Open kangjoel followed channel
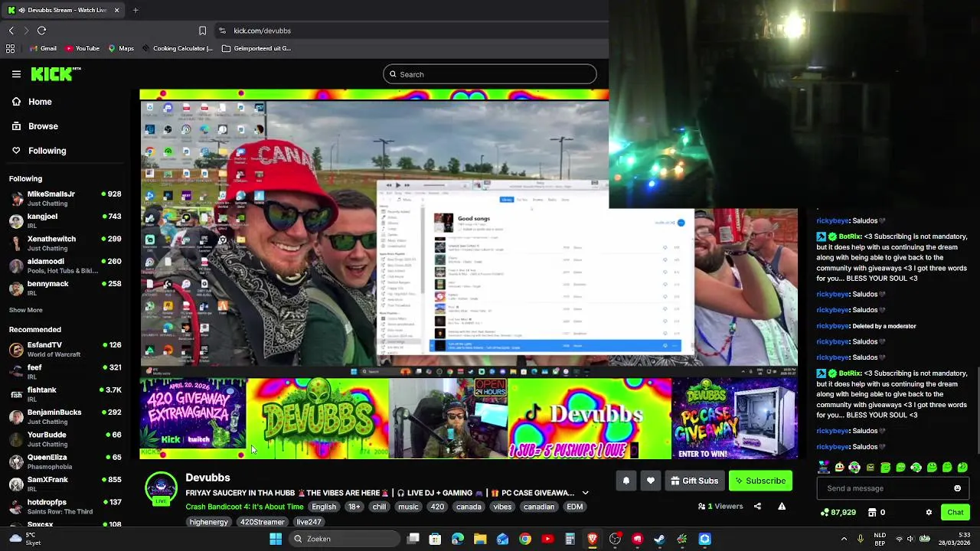This screenshot has width=980, height=551. click(65, 220)
